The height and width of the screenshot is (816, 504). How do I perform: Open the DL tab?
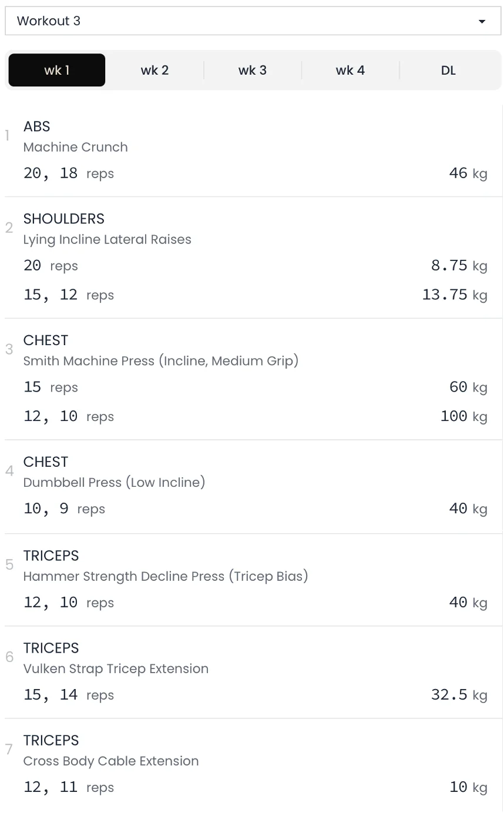click(448, 71)
